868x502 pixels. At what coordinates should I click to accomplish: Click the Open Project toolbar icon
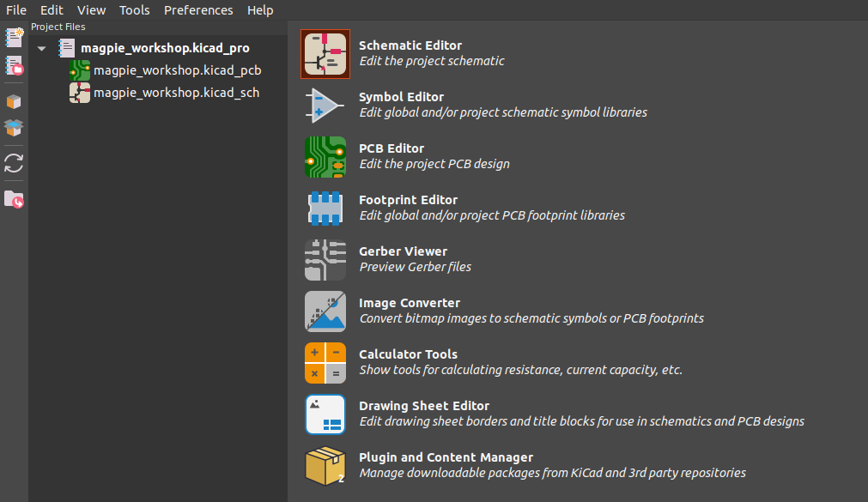pyautogui.click(x=14, y=64)
